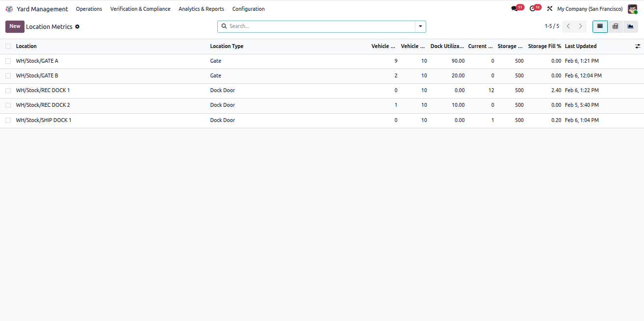Click the 2.40 storage fill value
The height and width of the screenshot is (321, 644).
[x=556, y=91]
